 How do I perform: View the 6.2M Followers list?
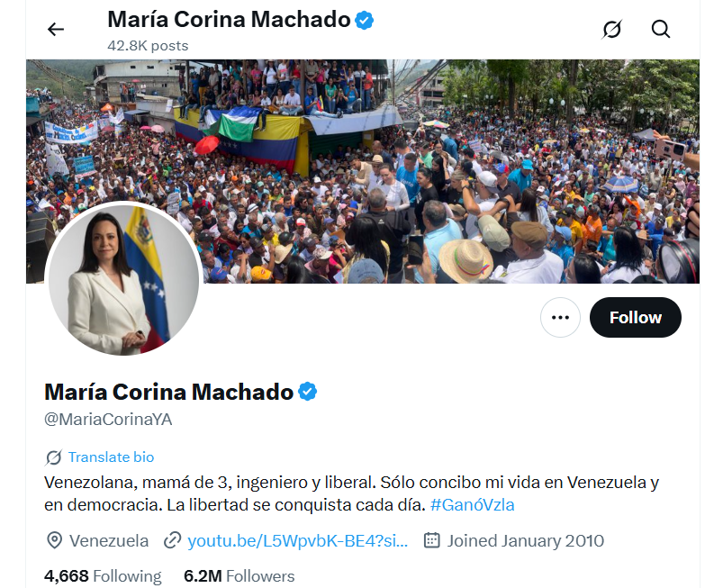tap(239, 576)
